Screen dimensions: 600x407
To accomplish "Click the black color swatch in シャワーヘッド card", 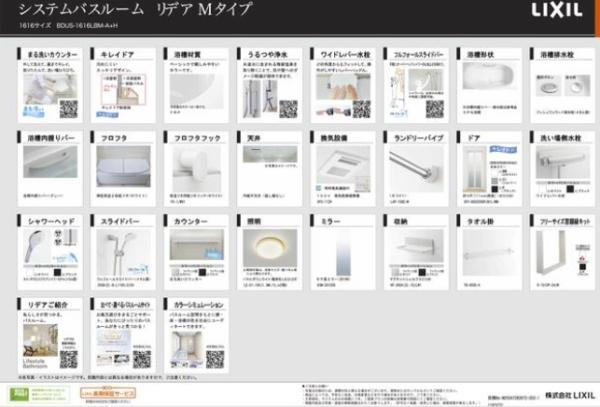I will pyautogui.click(x=57, y=272).
